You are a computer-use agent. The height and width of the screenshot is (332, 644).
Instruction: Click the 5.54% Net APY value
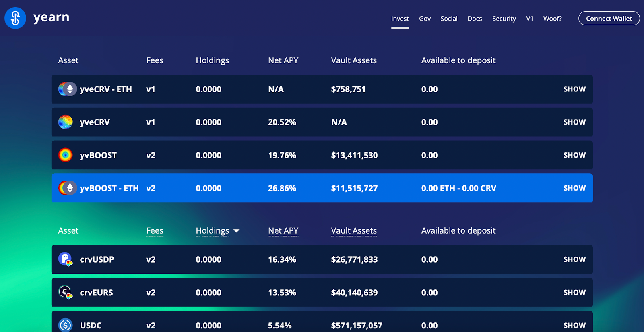pos(280,325)
